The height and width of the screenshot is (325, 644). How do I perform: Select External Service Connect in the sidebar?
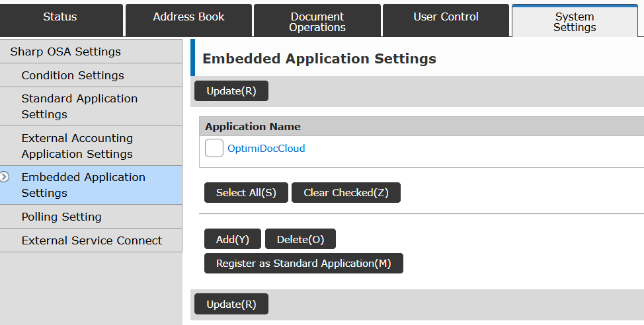pos(91,240)
